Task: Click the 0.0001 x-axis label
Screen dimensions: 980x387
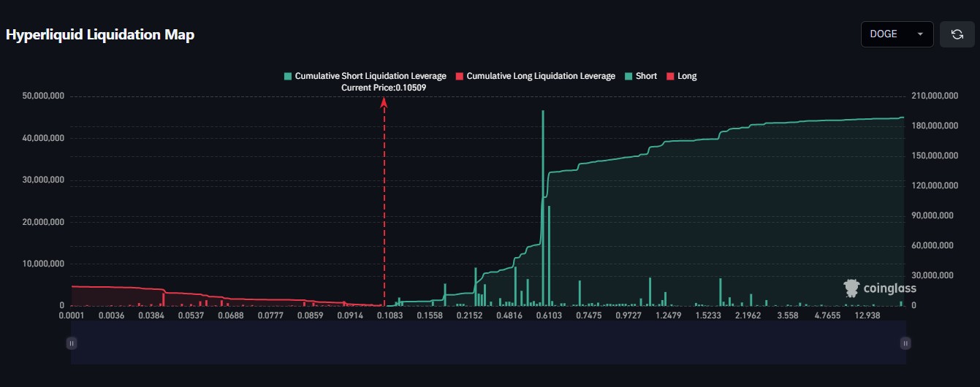Action: pyautogui.click(x=71, y=315)
